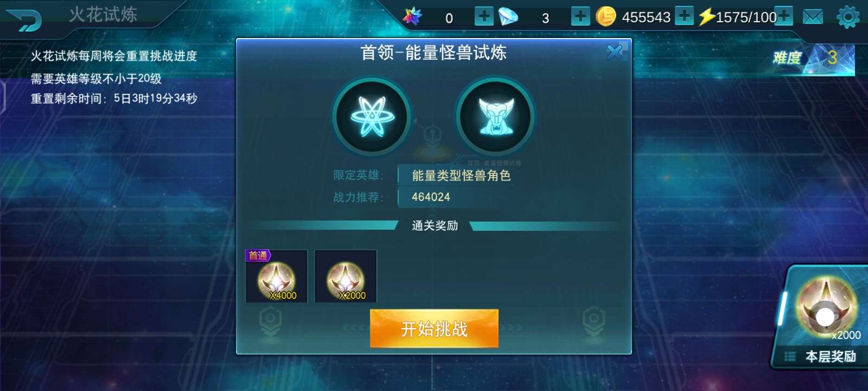
Task: View the x2000 clear reward item
Action: [x=346, y=276]
